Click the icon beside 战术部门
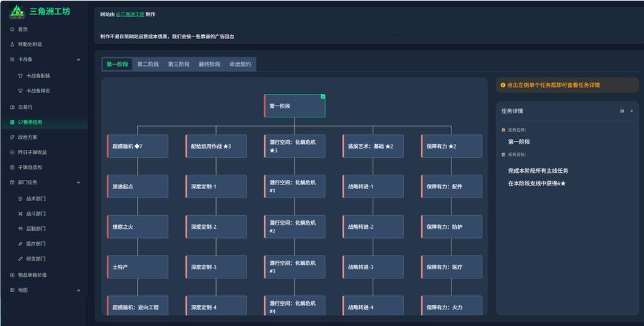This screenshot has width=644, height=326. pyautogui.click(x=20, y=199)
